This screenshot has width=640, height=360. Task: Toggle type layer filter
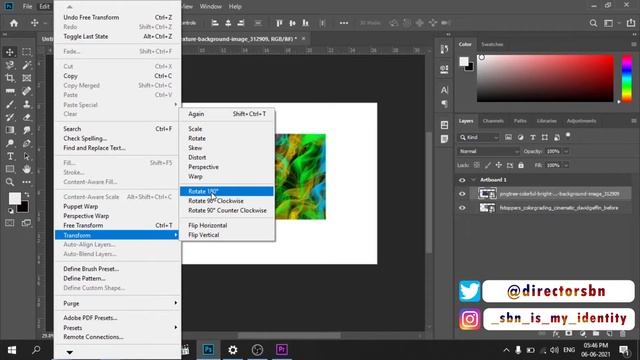[533, 138]
